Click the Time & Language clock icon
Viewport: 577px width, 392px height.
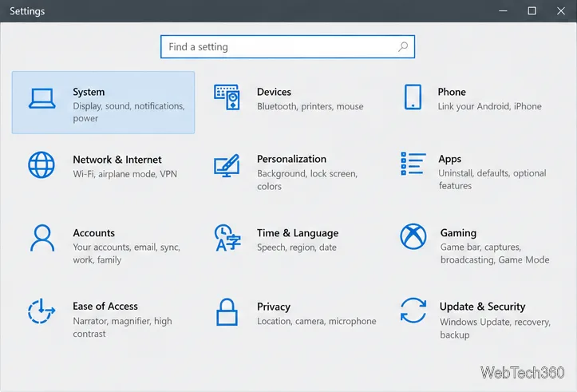(x=227, y=238)
